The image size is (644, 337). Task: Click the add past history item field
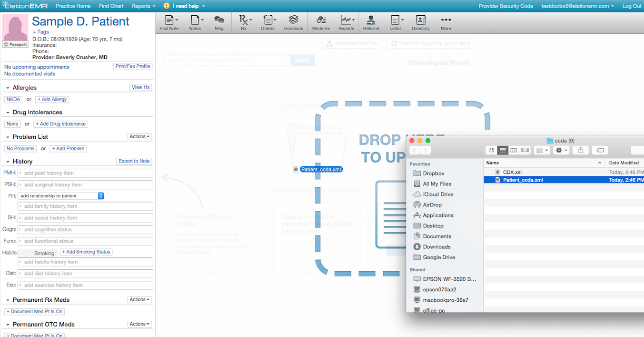point(86,173)
